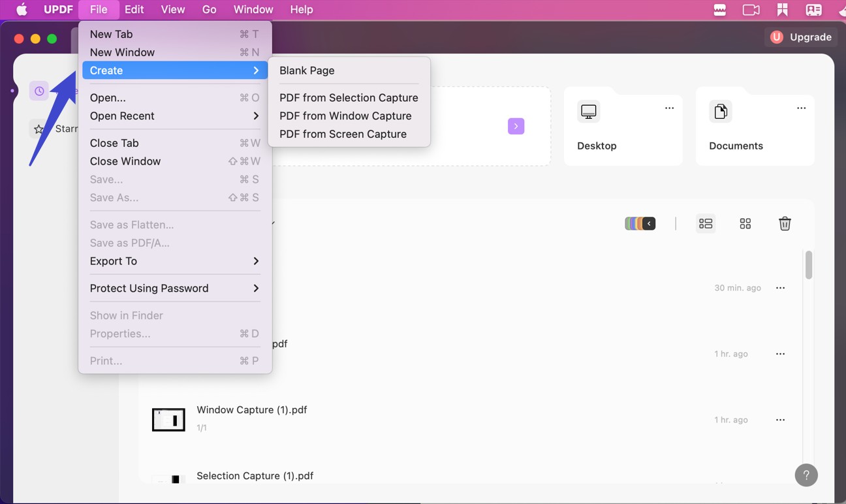Select PDF from Screen Capture
Image resolution: width=846 pixels, height=504 pixels.
(349, 134)
